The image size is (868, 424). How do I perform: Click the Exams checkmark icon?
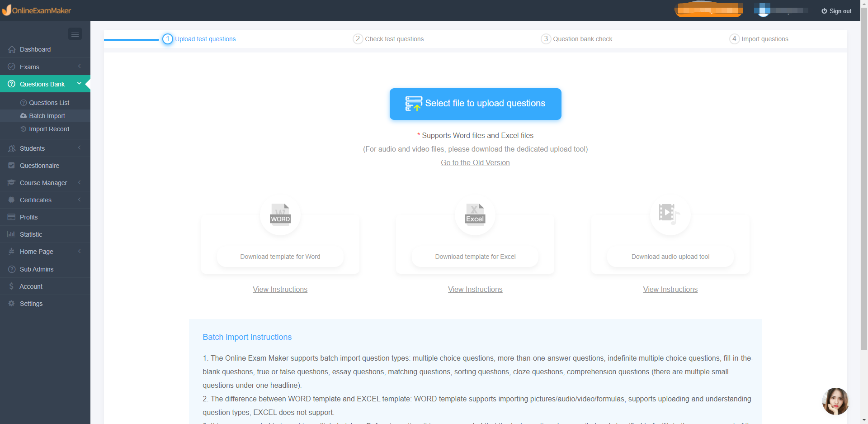(12, 67)
